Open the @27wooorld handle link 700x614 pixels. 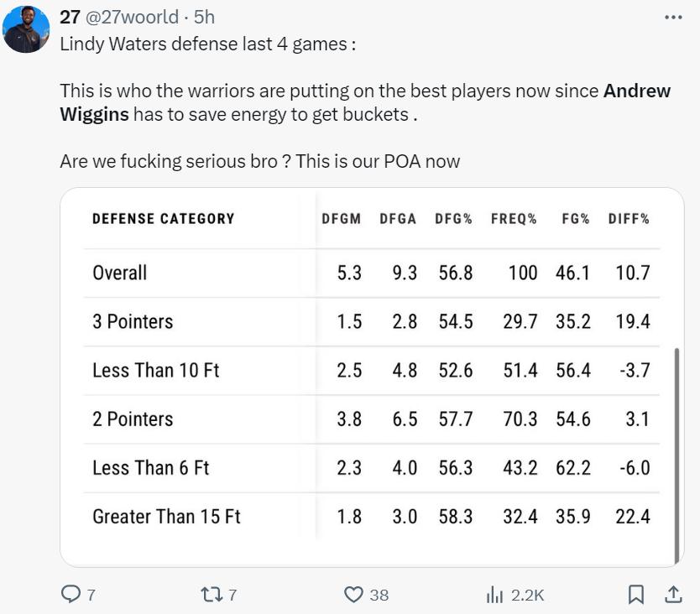tap(132, 18)
